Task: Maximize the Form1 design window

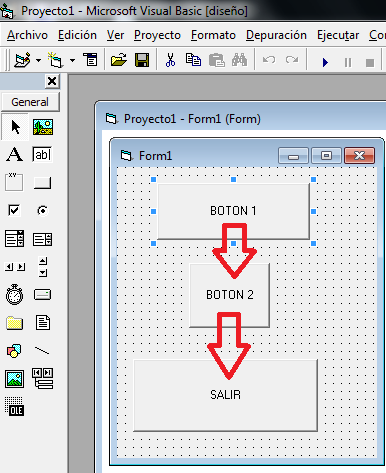Action: coord(326,156)
